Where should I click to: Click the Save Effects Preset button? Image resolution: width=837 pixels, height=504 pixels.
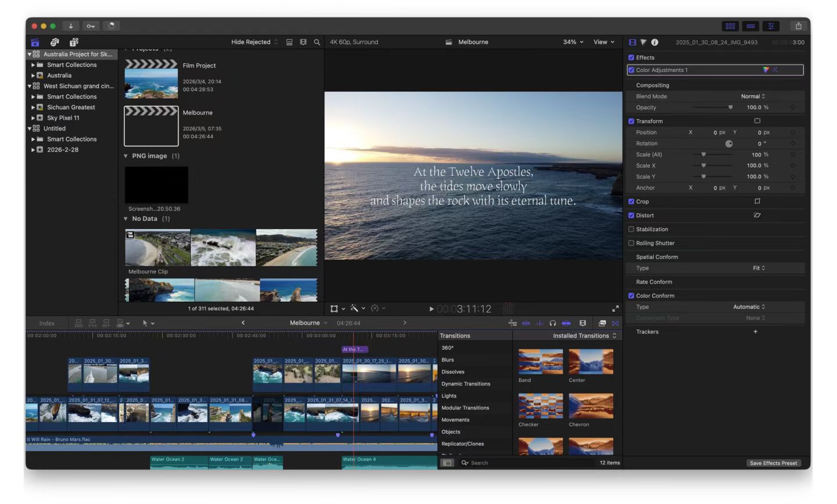[x=773, y=463]
